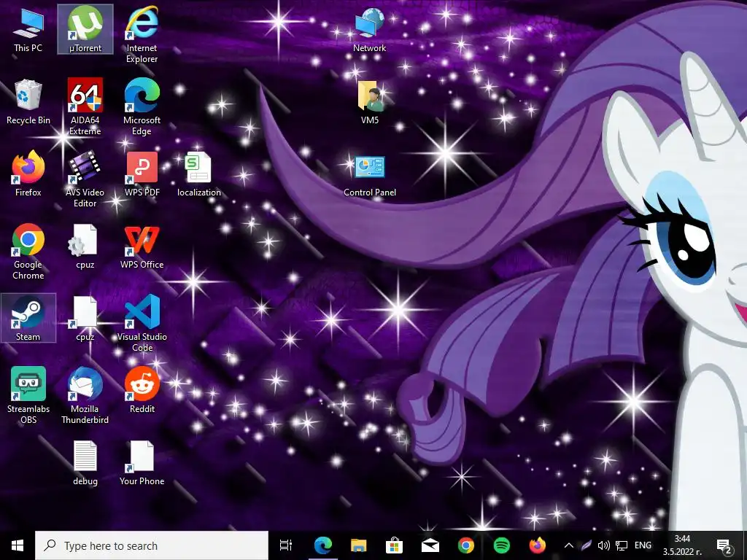Open Spotify from the taskbar
Viewport: 747px width, 560px height.
pos(501,545)
